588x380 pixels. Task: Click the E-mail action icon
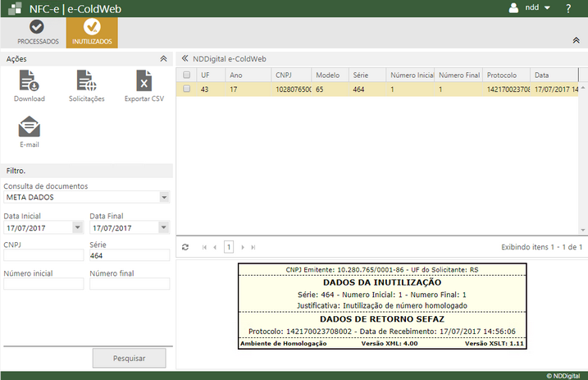tap(30, 127)
